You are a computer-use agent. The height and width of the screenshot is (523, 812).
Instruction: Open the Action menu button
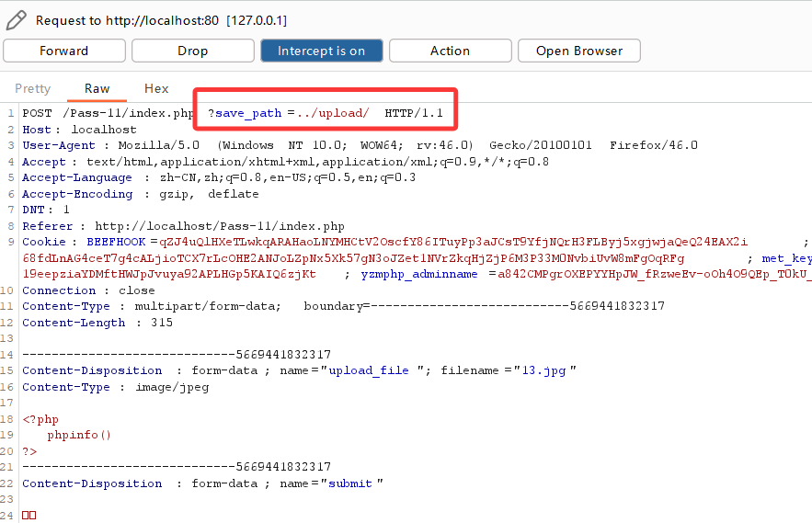point(450,51)
